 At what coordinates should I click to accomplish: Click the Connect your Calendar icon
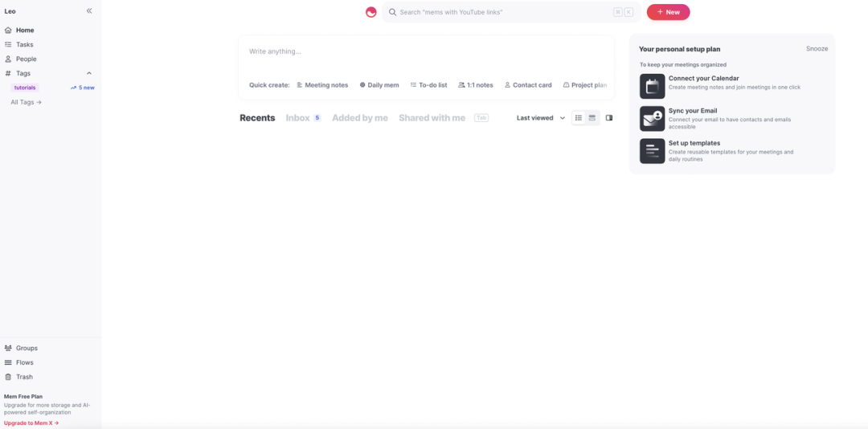pyautogui.click(x=652, y=86)
